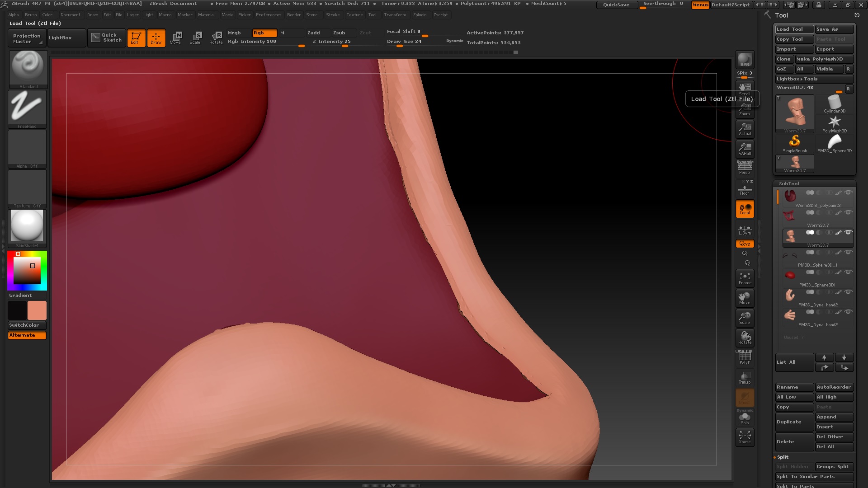Toggle PolyF line fill display
The width and height of the screenshot is (868, 488).
click(x=745, y=358)
